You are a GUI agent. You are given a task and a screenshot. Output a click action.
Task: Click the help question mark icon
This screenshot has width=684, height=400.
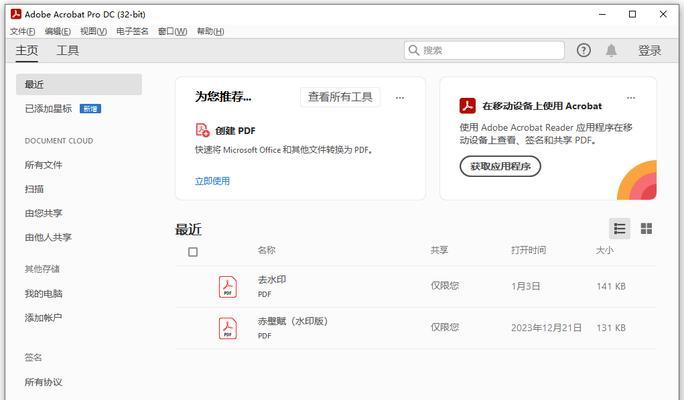point(583,51)
